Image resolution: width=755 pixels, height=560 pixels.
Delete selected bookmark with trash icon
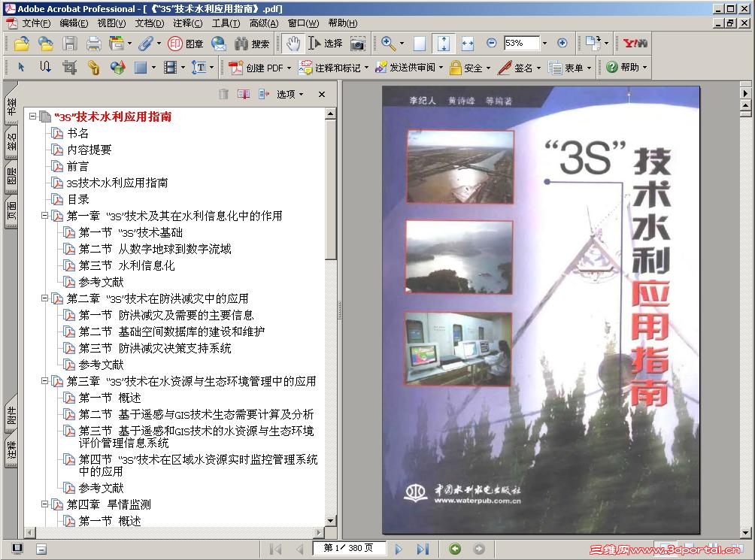[223, 94]
